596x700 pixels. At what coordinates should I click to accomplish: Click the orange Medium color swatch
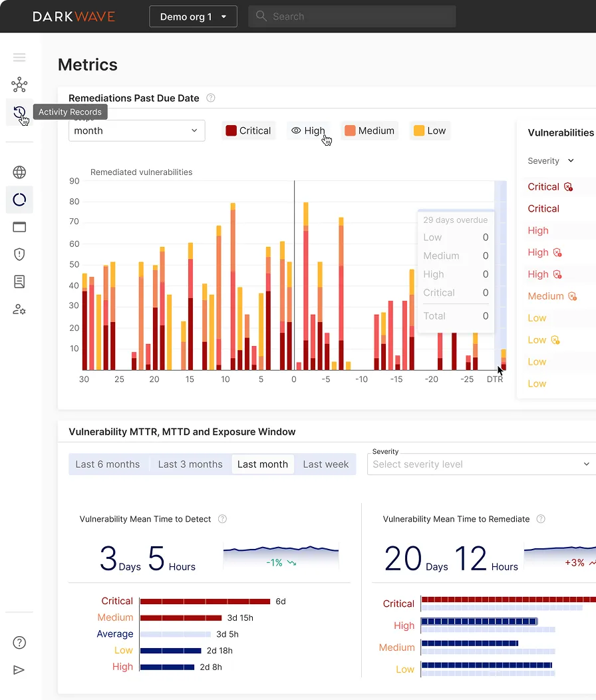pyautogui.click(x=350, y=131)
